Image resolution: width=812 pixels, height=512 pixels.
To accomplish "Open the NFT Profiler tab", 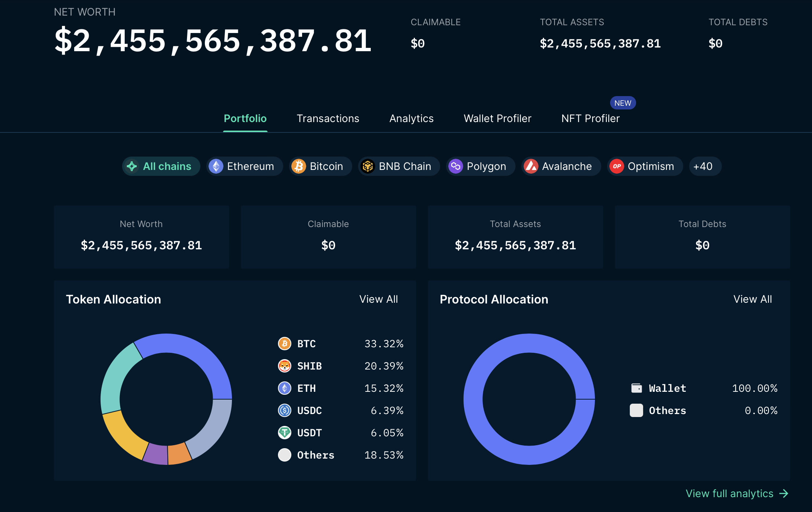I will (590, 118).
